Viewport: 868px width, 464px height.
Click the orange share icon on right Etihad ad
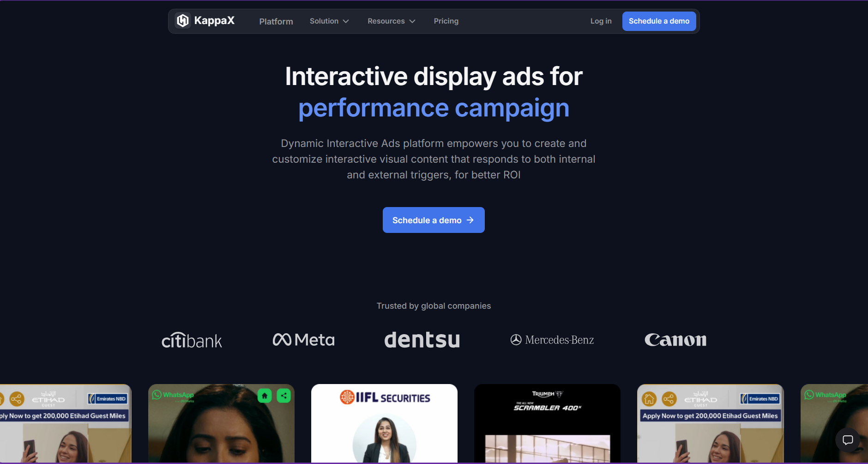click(x=669, y=398)
